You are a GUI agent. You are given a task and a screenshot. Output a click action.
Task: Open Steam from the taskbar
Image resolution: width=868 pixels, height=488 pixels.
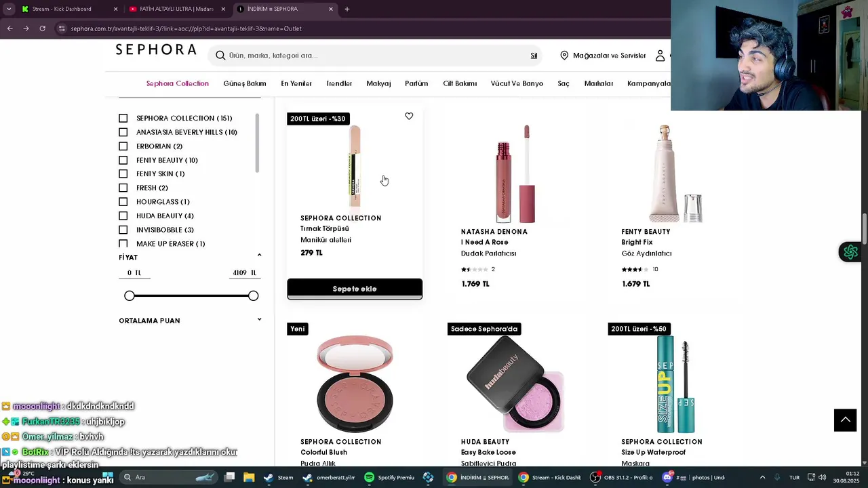(x=278, y=477)
